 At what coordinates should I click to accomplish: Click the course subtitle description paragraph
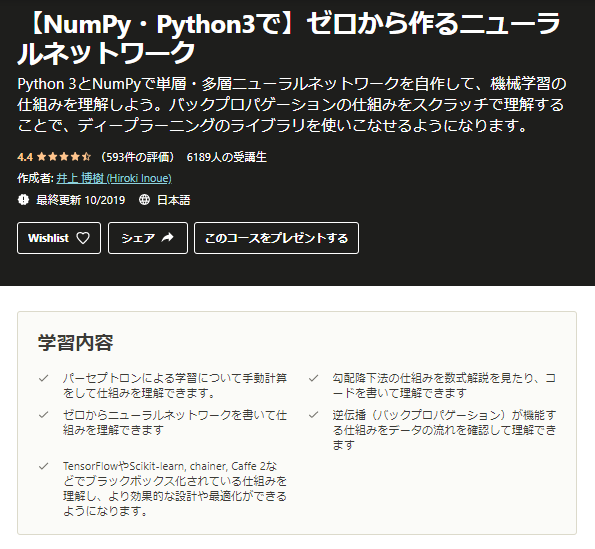[291, 105]
